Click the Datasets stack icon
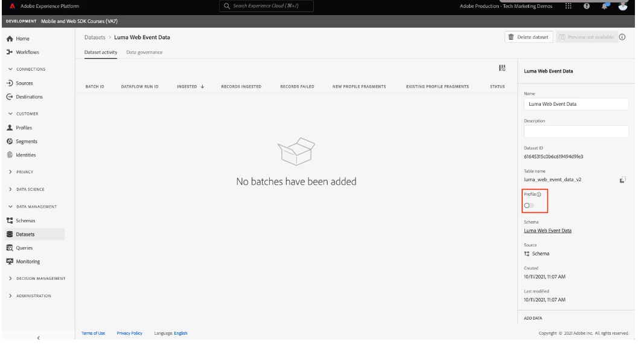644x345 pixels. point(10,234)
